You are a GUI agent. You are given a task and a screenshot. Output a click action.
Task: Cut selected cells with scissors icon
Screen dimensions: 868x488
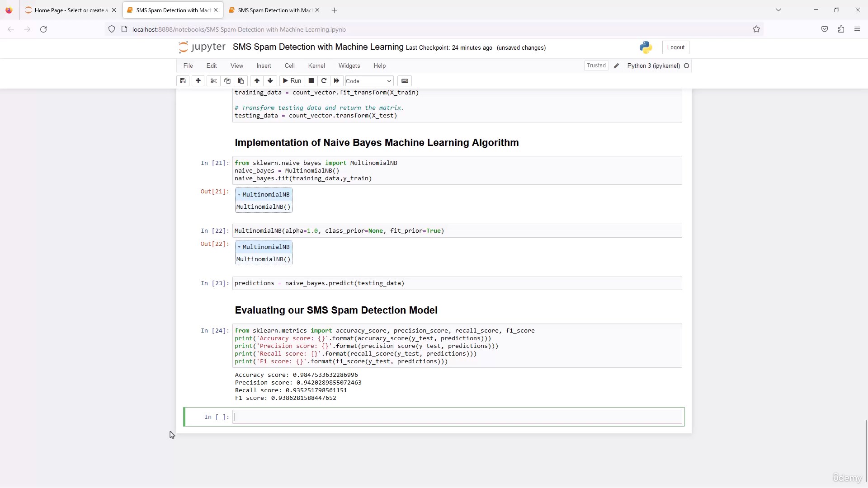214,81
